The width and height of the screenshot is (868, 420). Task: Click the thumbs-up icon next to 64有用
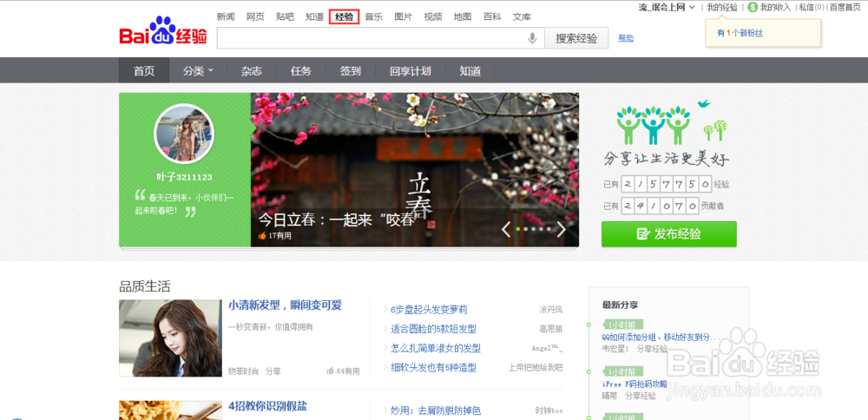331,371
